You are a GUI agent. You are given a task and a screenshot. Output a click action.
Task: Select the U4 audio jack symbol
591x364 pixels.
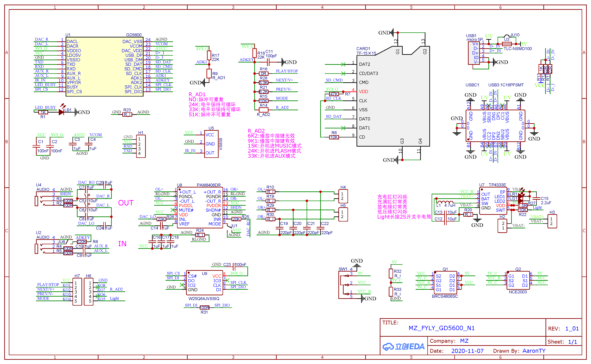pyautogui.click(x=37, y=201)
